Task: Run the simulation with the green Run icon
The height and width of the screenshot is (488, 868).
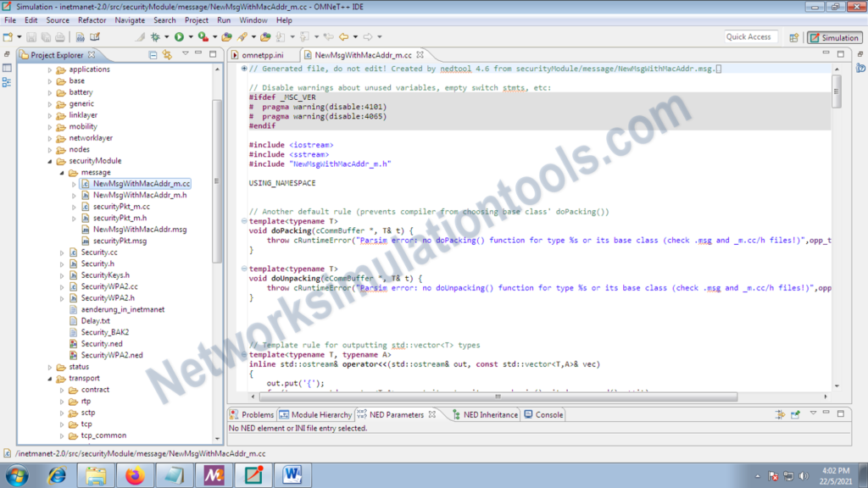Action: coord(178,37)
